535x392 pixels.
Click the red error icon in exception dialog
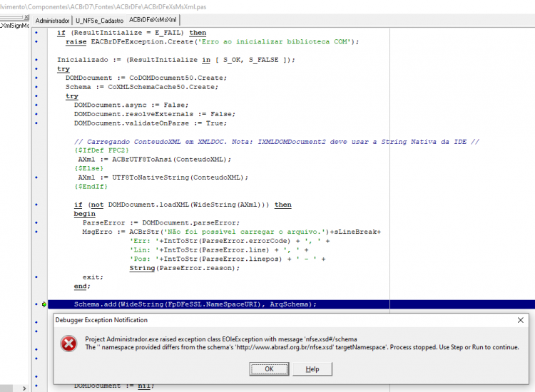pyautogui.click(x=68, y=344)
